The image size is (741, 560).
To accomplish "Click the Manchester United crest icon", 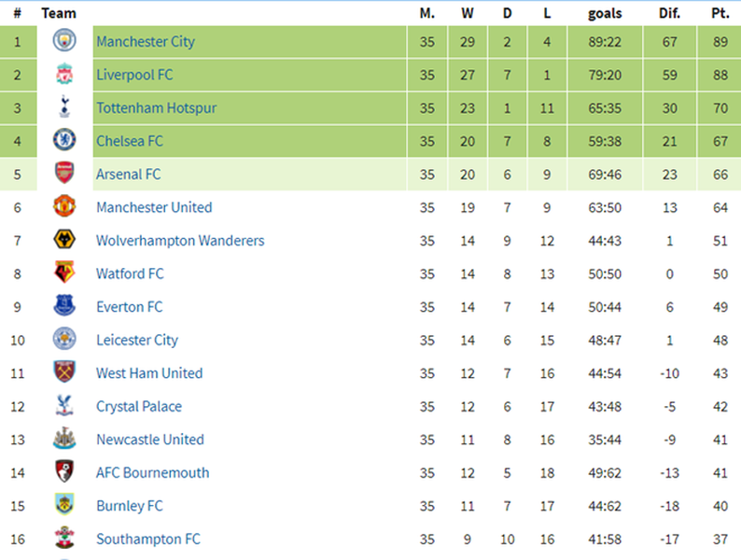I will click(x=64, y=207).
